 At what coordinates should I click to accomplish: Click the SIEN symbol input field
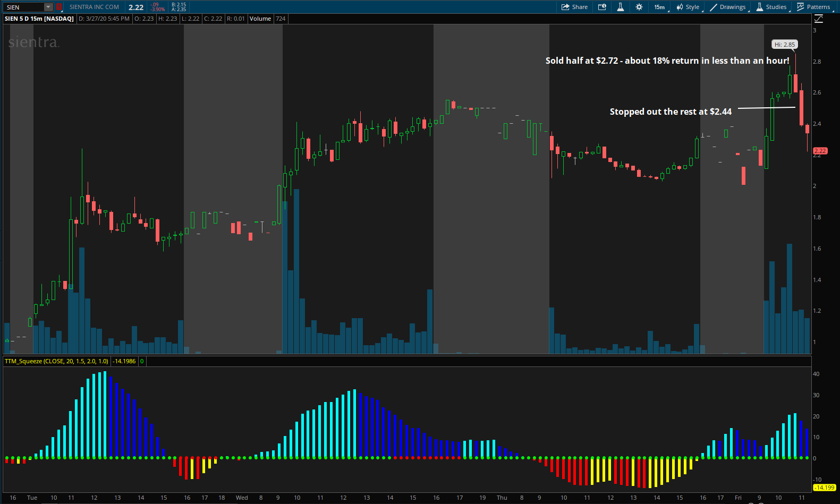coord(24,7)
